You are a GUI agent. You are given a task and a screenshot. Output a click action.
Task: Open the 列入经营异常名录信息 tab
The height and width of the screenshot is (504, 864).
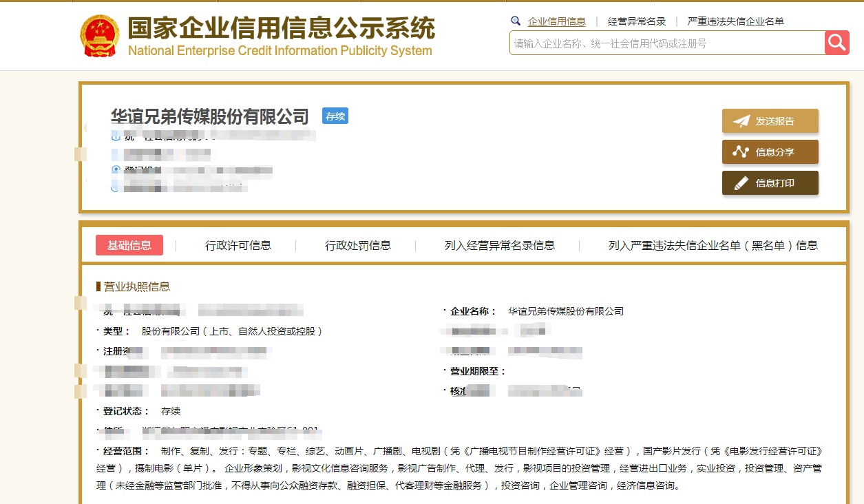(x=502, y=244)
